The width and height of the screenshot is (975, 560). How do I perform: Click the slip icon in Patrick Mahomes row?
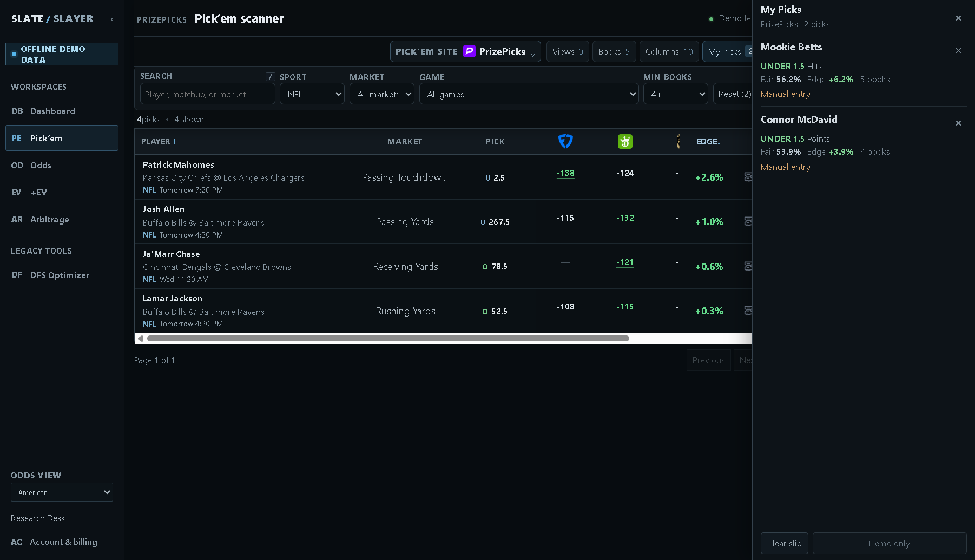coord(748,177)
